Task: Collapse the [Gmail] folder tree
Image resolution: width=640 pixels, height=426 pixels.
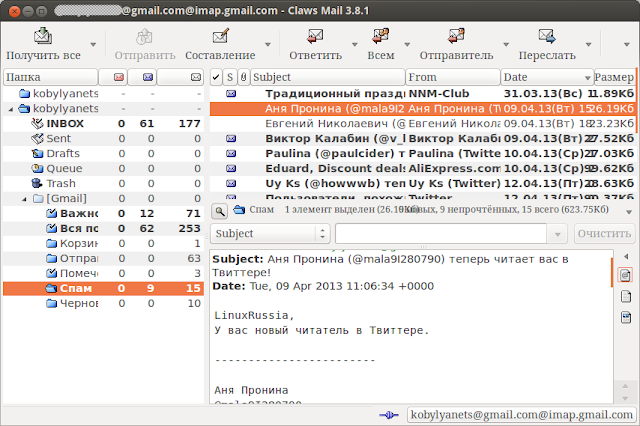Action: pos(24,199)
